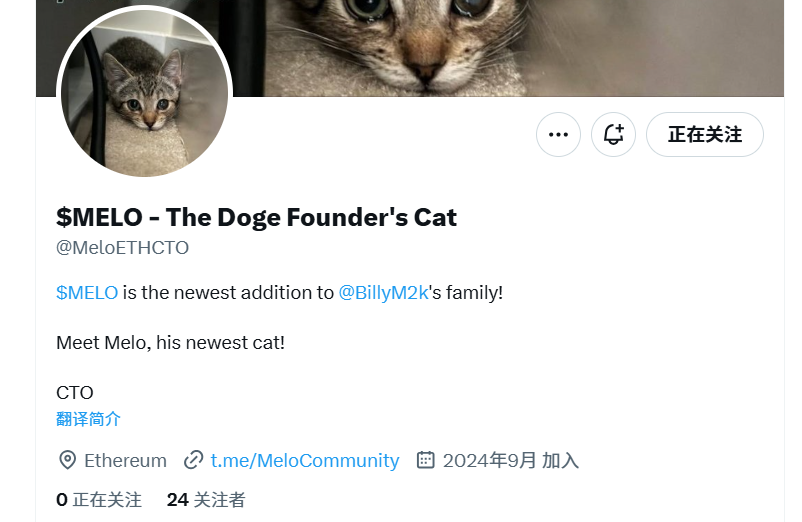Click the location pin icon beside Ethereum
This screenshot has height=522, width=802.
point(68,460)
